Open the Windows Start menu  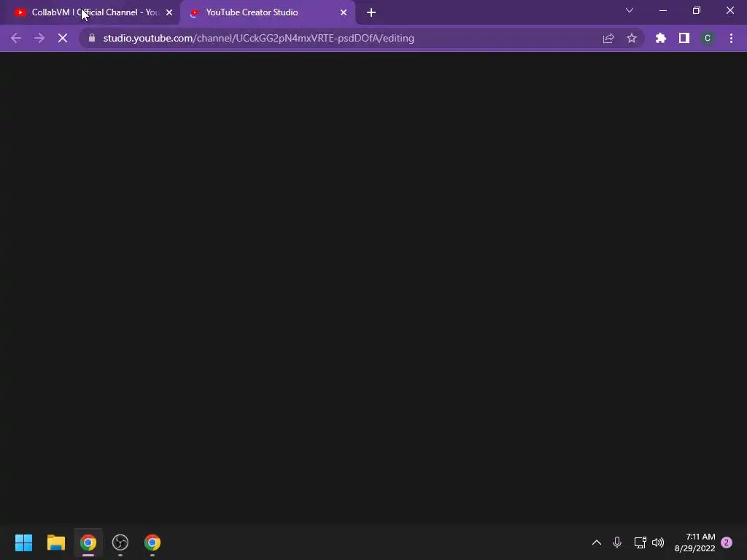tap(23, 542)
